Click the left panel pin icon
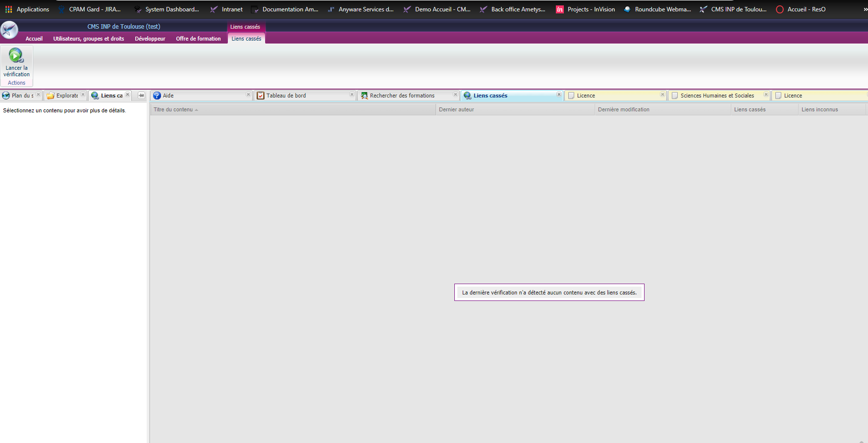 point(141,96)
